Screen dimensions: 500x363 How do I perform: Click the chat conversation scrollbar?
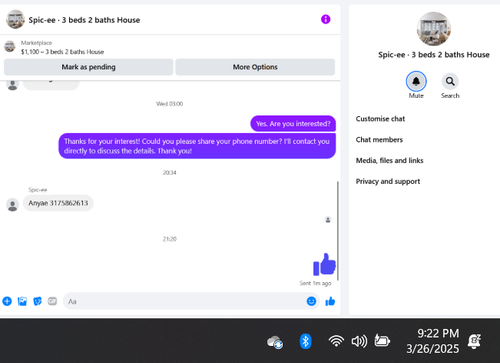[x=338, y=230]
